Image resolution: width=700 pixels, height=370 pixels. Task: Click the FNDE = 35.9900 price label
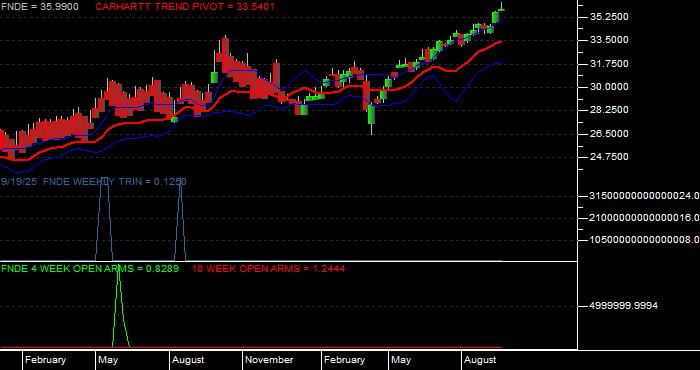(x=40, y=7)
